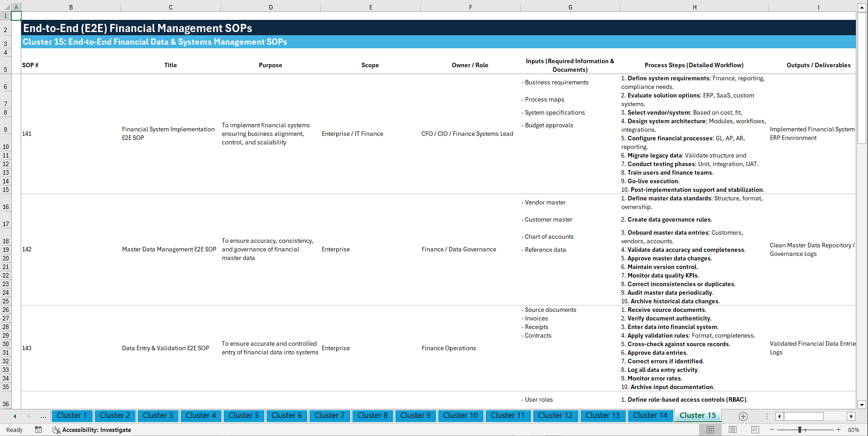This screenshot has width=868, height=436.
Task: Click the vertical scrollbar down arrow
Action: [x=862, y=405]
